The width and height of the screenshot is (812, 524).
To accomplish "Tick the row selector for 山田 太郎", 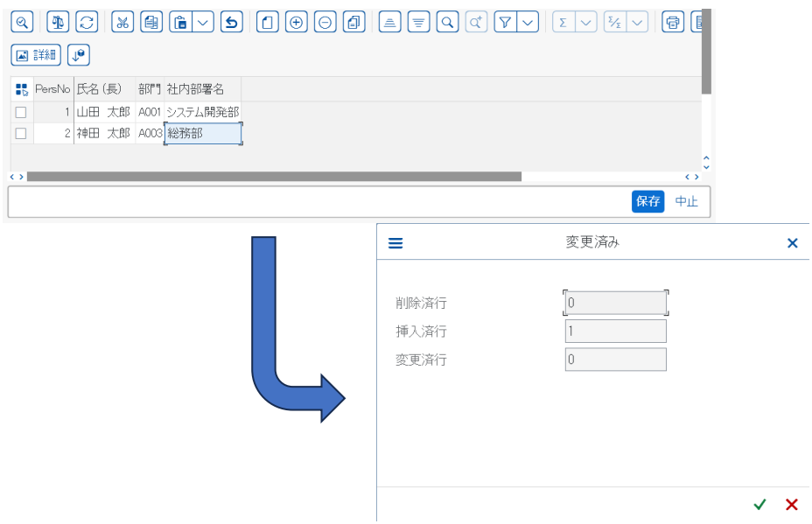I will point(21,112).
